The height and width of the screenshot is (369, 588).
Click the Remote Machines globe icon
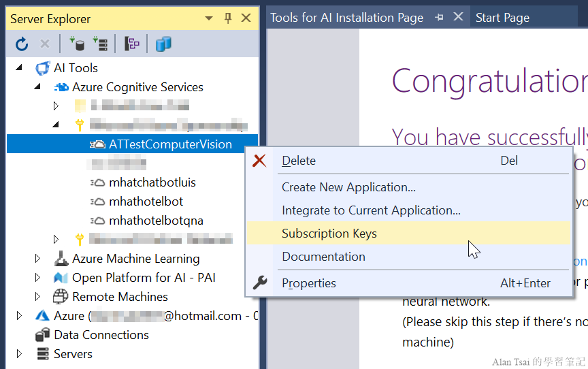pyautogui.click(x=61, y=296)
